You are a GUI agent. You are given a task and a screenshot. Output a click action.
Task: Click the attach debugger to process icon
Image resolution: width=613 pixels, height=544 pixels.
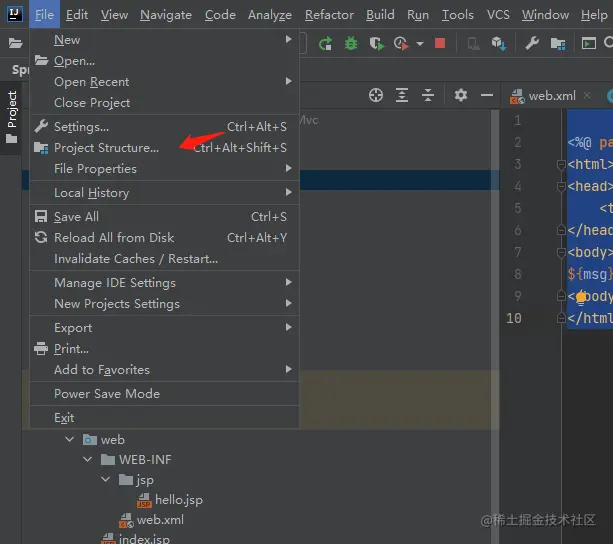[x=473, y=44]
